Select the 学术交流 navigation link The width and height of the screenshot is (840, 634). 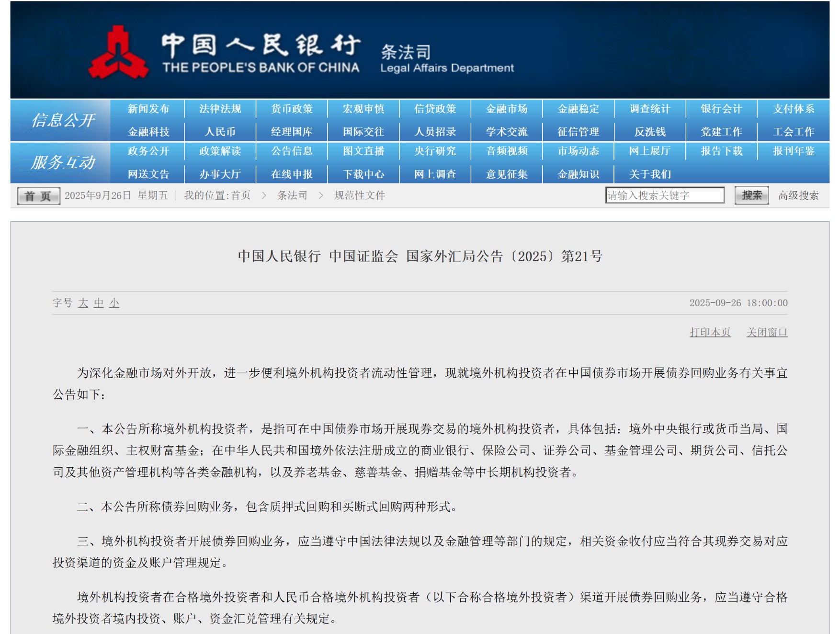pyautogui.click(x=507, y=132)
